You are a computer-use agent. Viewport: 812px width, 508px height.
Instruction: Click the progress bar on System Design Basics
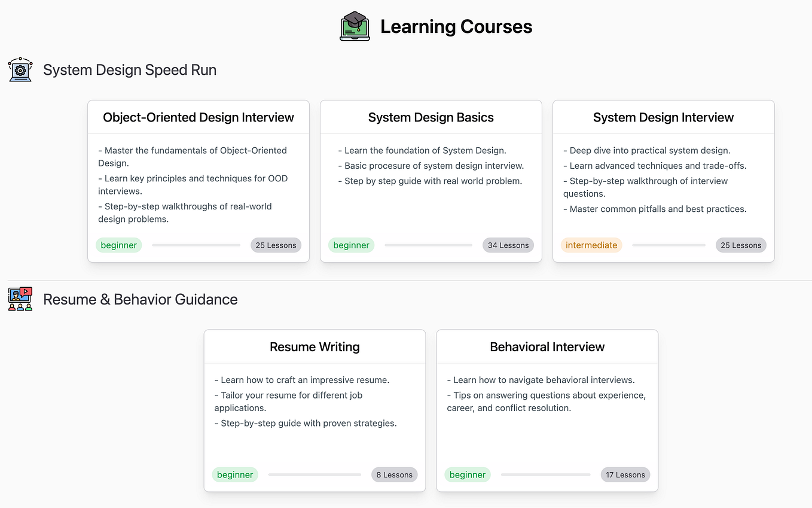(428, 245)
